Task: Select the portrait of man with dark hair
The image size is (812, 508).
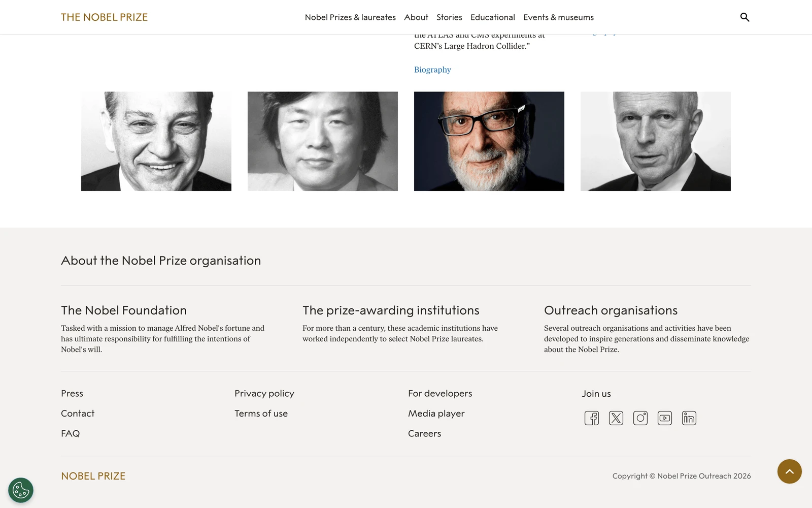Action: click(323, 141)
